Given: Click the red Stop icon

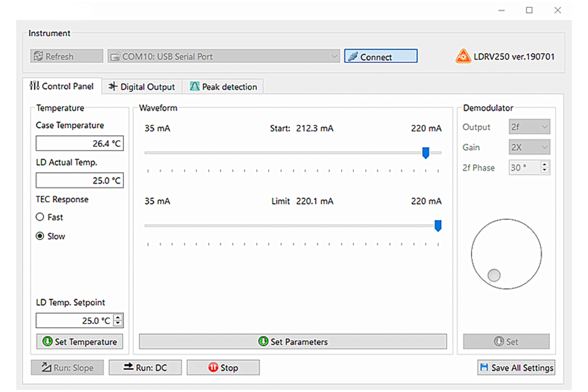Looking at the screenshot, I should [213, 367].
